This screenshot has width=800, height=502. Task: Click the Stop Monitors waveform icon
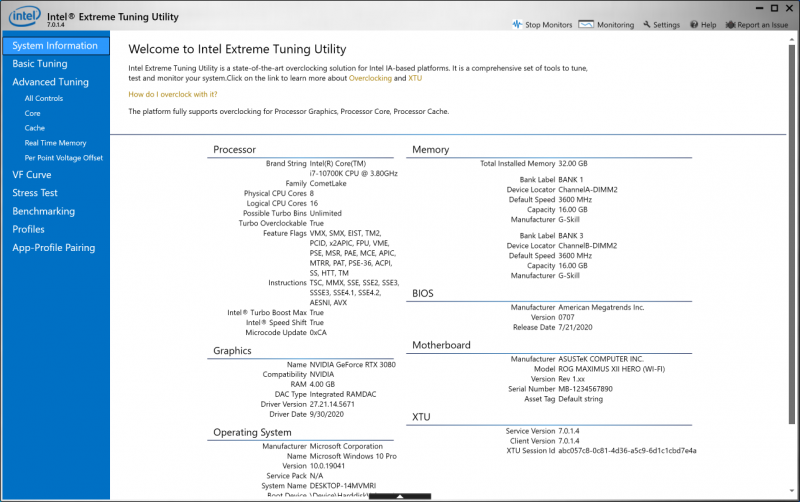click(517, 24)
